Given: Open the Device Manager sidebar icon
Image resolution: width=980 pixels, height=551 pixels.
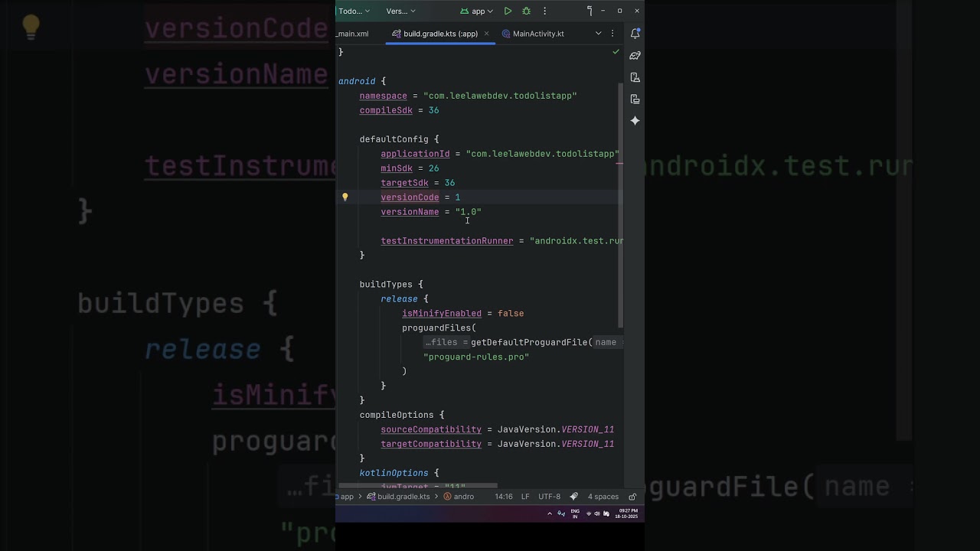Looking at the screenshot, I should pyautogui.click(x=635, y=77).
